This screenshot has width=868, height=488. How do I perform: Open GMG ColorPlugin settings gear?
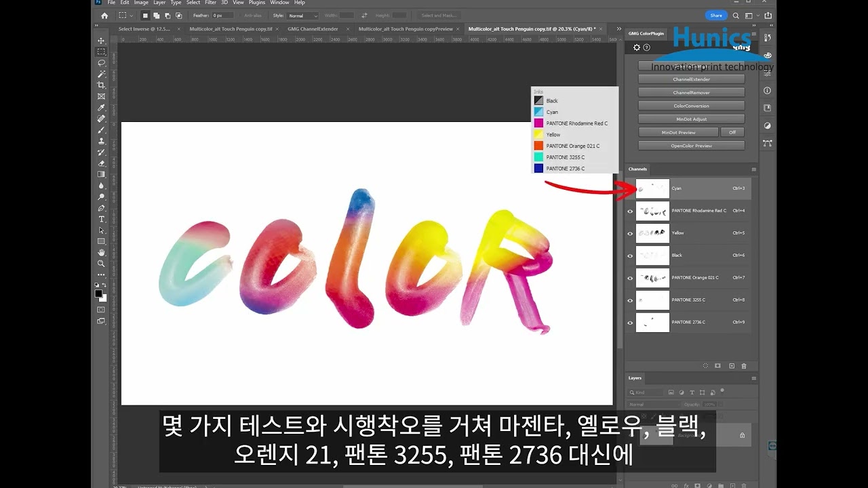pos(637,47)
